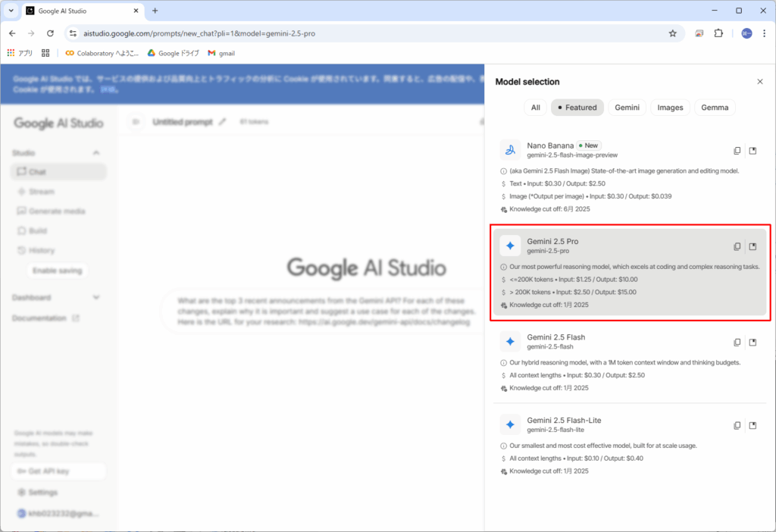Viewport: 776px width, 532px height.
Task: Click the Get API key button
Action: coord(58,471)
